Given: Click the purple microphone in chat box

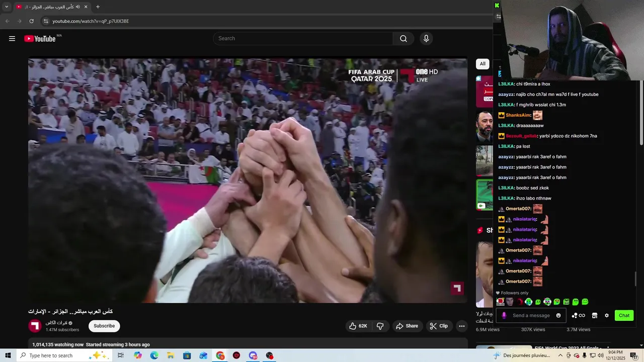Looking at the screenshot, I should click(504, 315).
